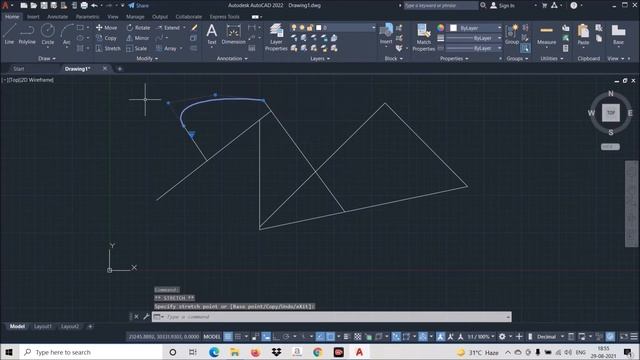Toggle annotation visibility in status bar
This screenshot has height=360, width=640.
point(440,336)
